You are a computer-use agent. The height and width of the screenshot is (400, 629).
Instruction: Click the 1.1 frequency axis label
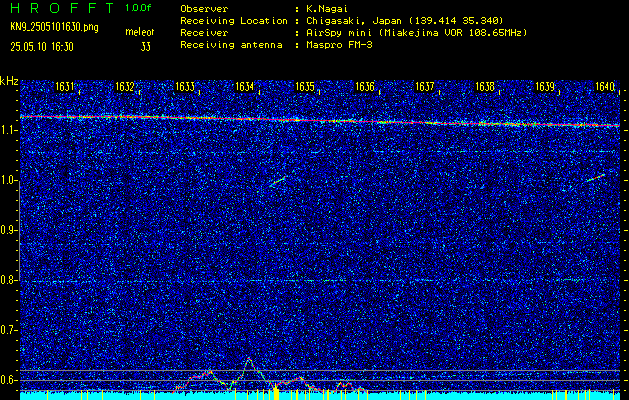pos(8,130)
